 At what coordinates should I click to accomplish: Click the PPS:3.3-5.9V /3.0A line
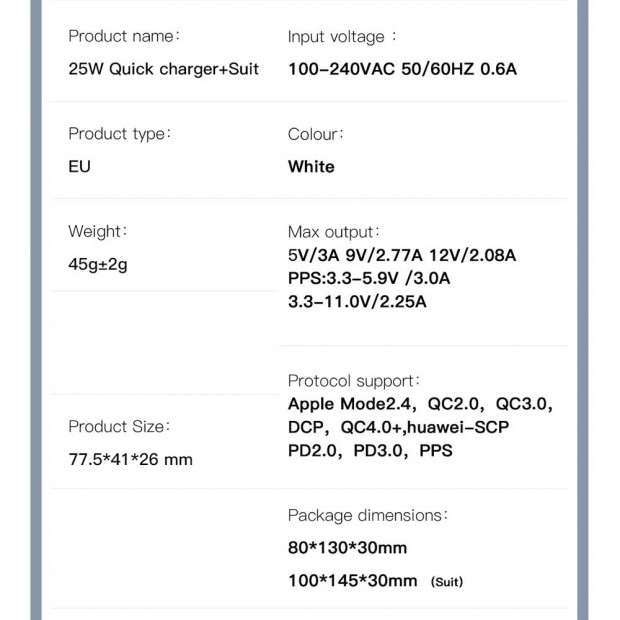tap(369, 278)
